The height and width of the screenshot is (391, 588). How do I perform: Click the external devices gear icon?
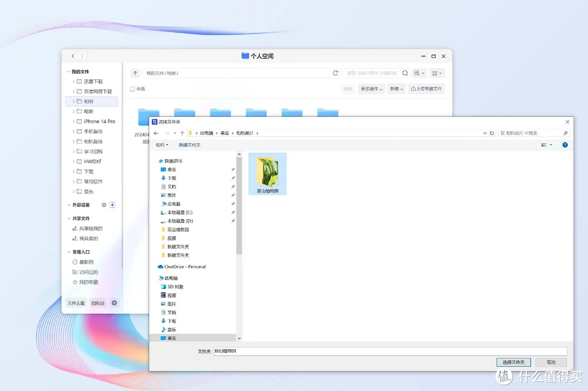[x=104, y=205]
